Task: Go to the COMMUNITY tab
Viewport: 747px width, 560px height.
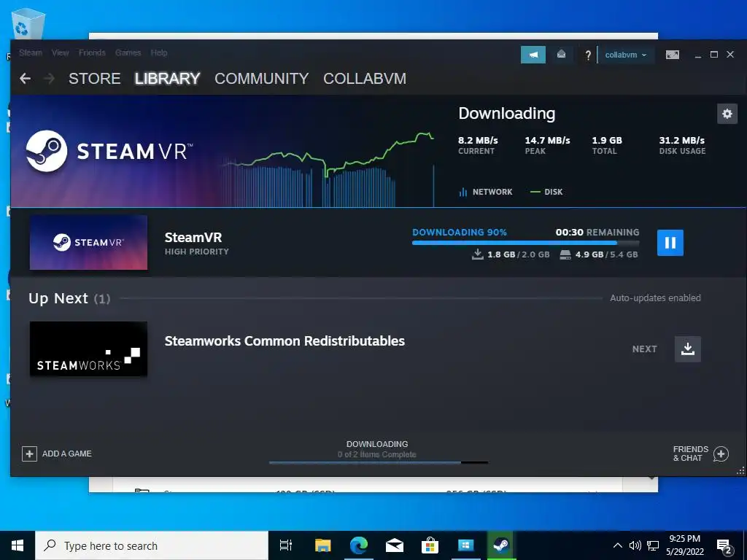Action: pyautogui.click(x=262, y=79)
